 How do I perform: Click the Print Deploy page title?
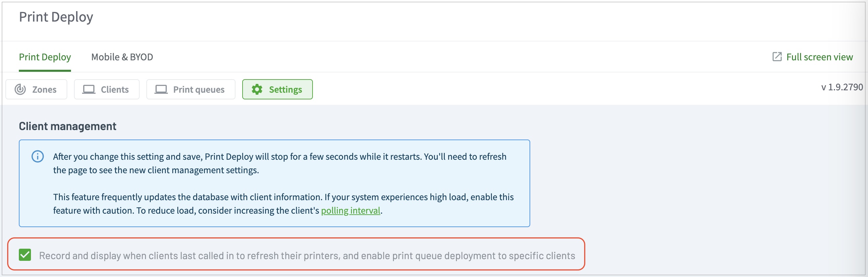click(x=56, y=17)
